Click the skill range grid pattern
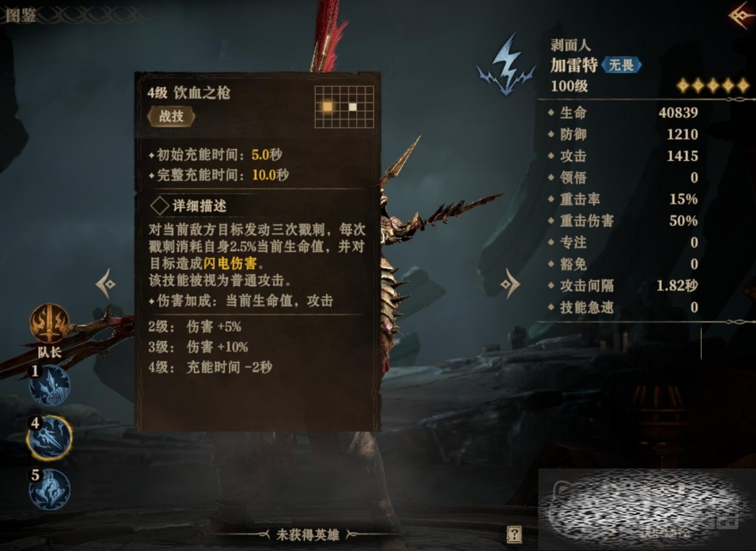This screenshot has height=551, width=756. coord(344,107)
